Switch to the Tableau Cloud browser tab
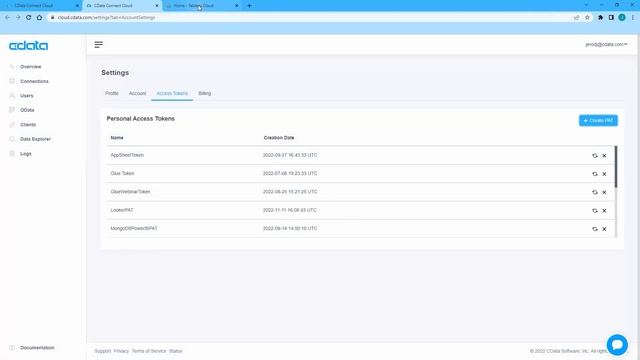640x360 pixels. point(200,6)
